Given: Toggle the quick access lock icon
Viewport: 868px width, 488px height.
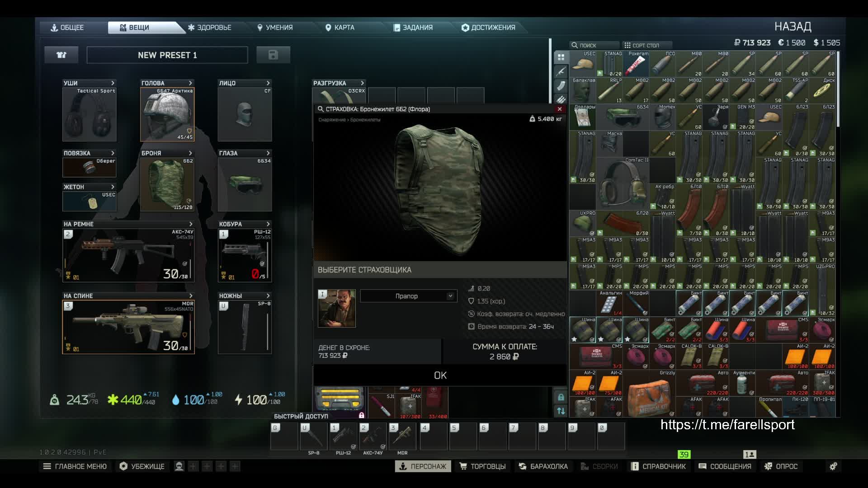Looking at the screenshot, I should point(362,416).
